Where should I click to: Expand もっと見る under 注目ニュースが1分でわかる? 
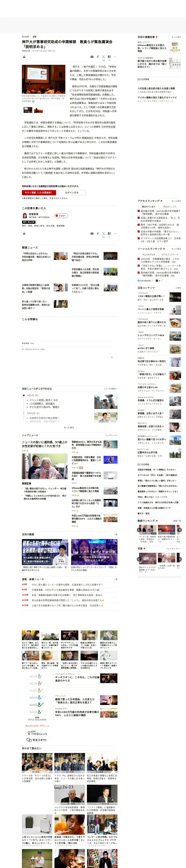coord(70,427)
